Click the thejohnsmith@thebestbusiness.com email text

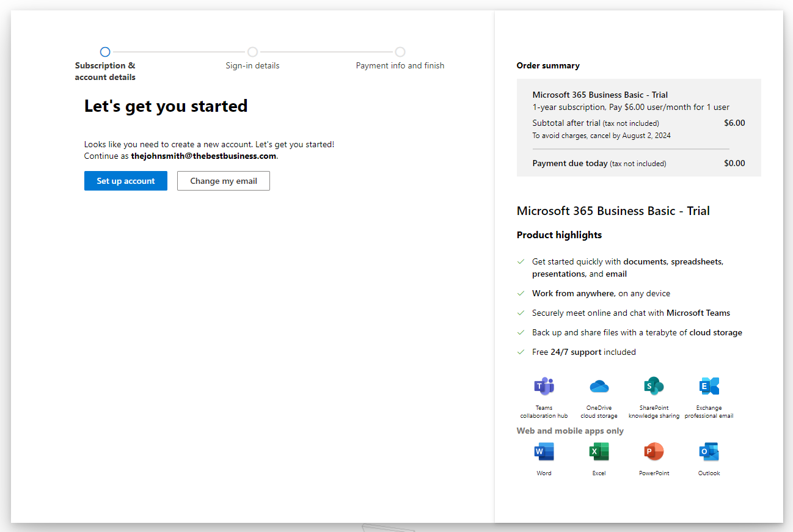[203, 156]
